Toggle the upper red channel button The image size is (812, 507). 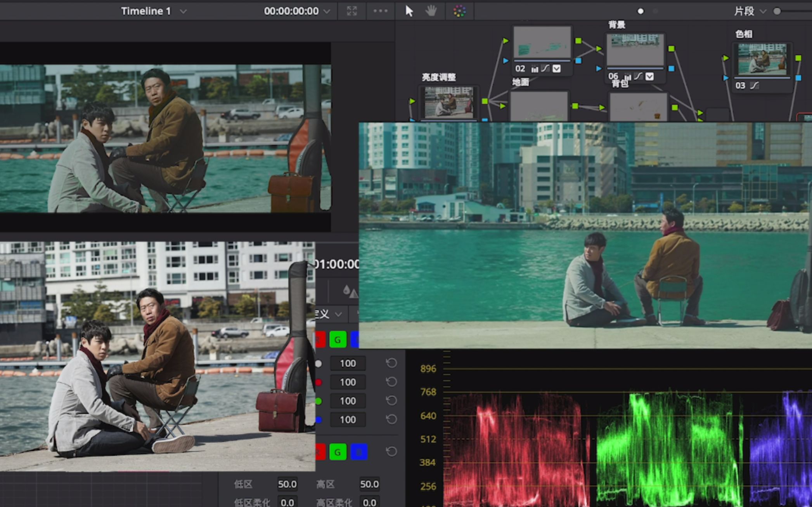[x=320, y=340]
